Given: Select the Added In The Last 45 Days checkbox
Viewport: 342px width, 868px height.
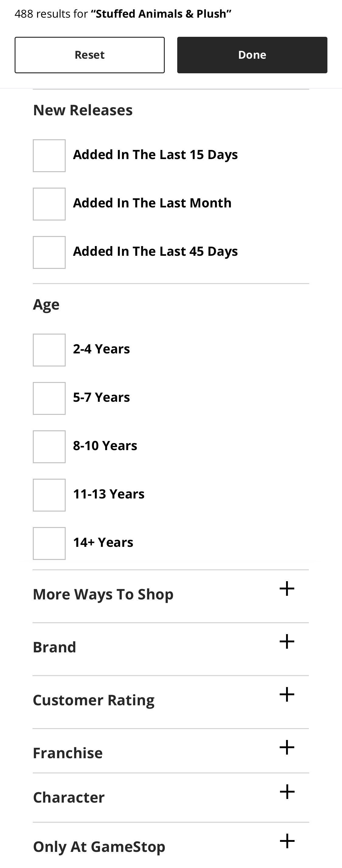Looking at the screenshot, I should pos(49,252).
